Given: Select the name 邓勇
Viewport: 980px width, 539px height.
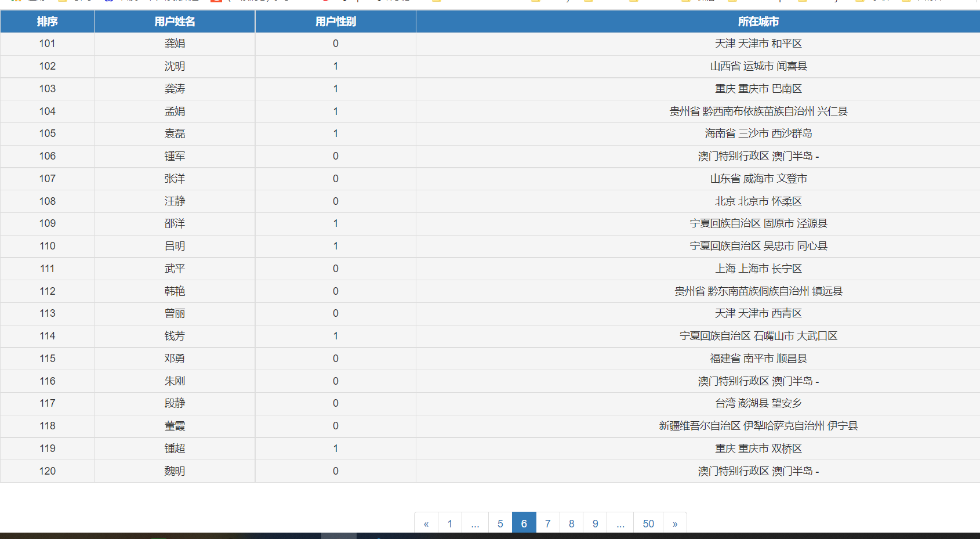Looking at the screenshot, I should click(175, 359).
